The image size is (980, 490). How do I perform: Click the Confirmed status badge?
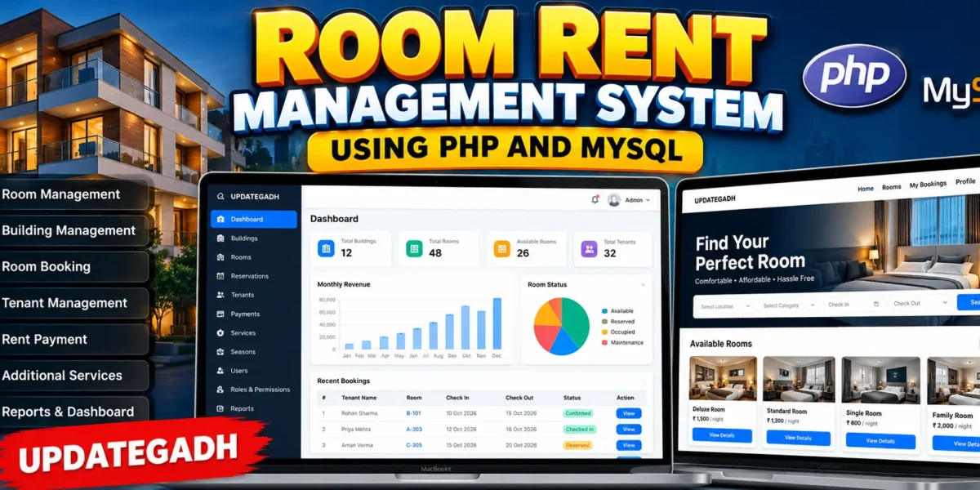pyautogui.click(x=578, y=413)
